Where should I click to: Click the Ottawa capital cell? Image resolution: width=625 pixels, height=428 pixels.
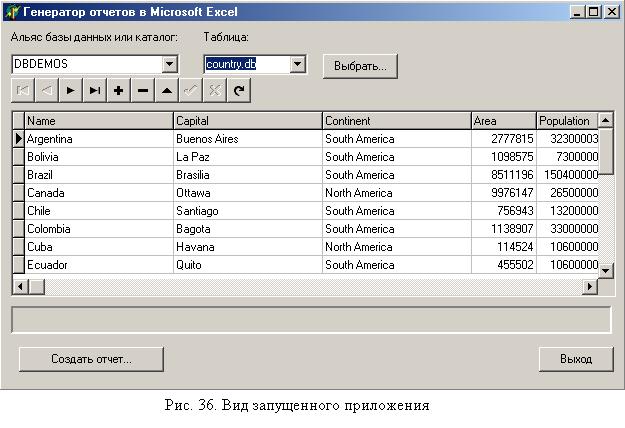(x=248, y=192)
